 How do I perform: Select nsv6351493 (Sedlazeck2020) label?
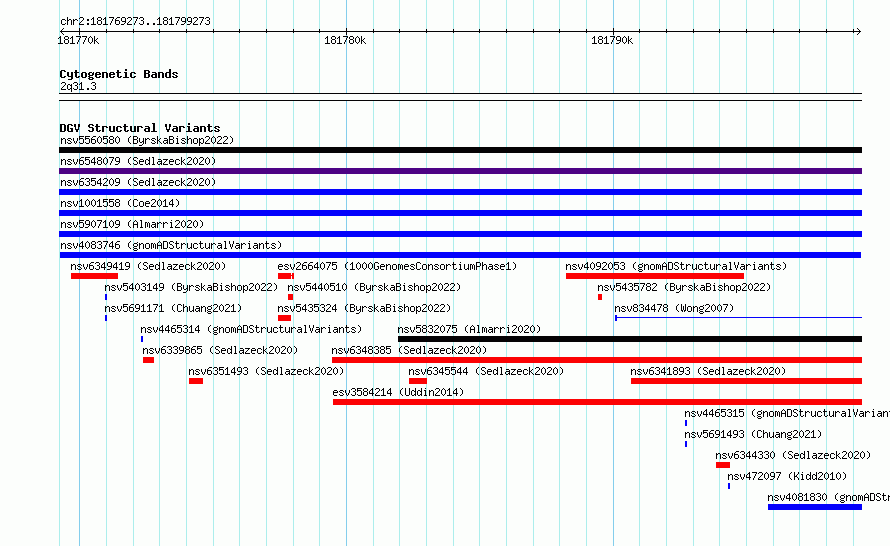point(266,371)
